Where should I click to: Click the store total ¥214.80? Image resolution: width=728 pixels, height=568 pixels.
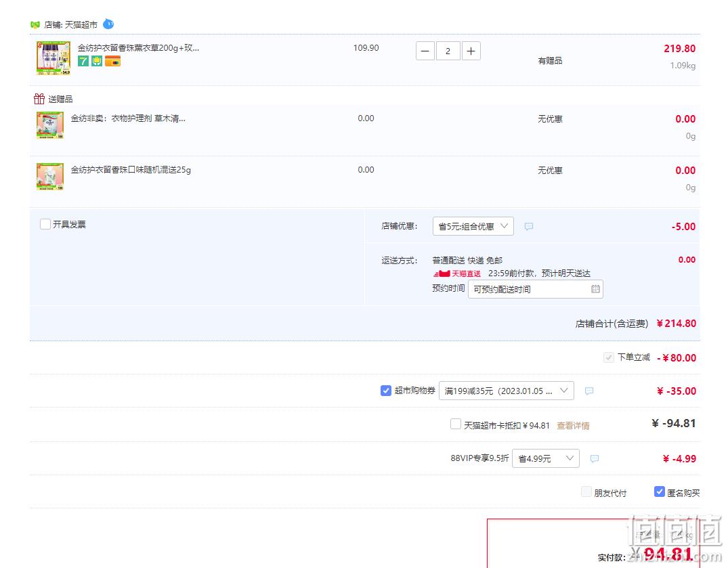[677, 324]
